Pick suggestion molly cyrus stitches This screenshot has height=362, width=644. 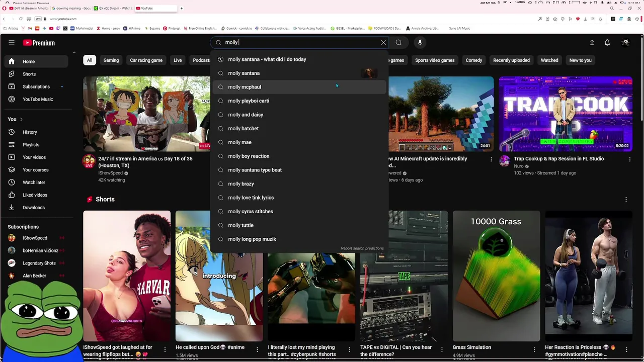(x=299, y=212)
